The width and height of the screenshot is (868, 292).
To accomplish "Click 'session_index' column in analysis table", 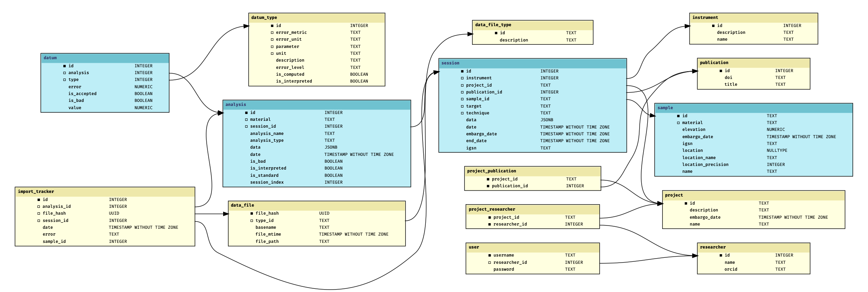I will (x=267, y=182).
